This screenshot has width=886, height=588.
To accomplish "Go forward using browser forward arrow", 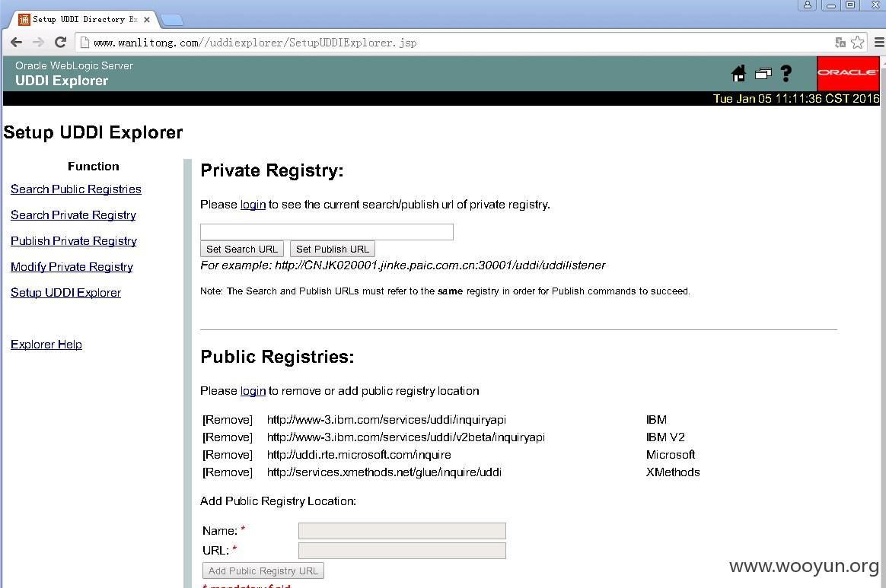I will click(38, 43).
